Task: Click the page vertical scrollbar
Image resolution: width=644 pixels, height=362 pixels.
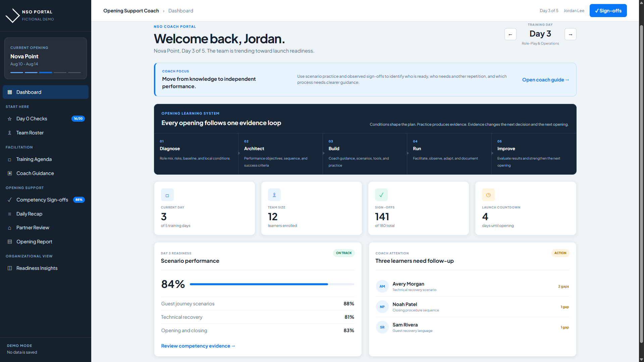Action: point(641,184)
